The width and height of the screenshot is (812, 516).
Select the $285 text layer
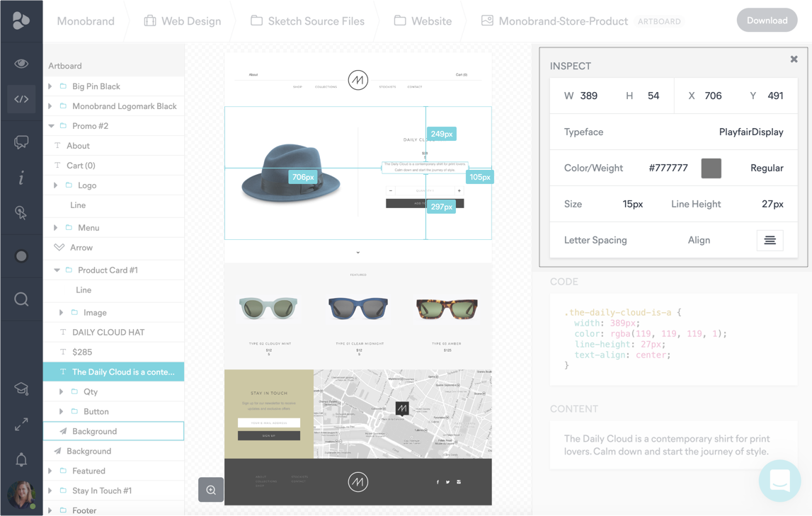(113, 352)
